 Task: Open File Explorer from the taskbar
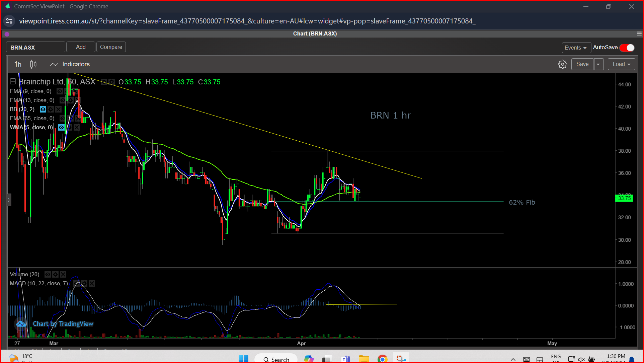click(364, 359)
